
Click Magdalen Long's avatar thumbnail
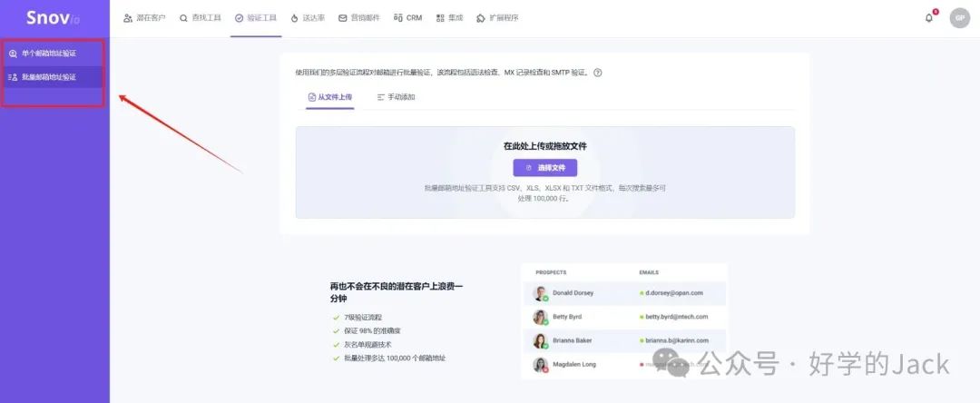[540, 365]
